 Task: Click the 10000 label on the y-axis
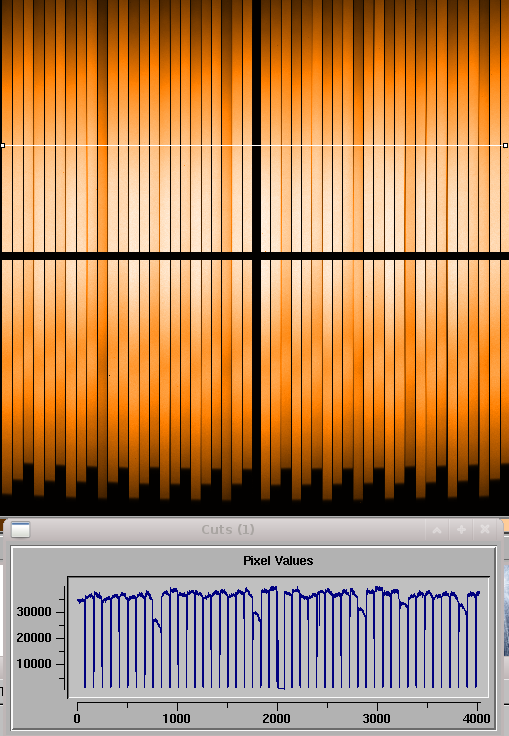pos(33,664)
